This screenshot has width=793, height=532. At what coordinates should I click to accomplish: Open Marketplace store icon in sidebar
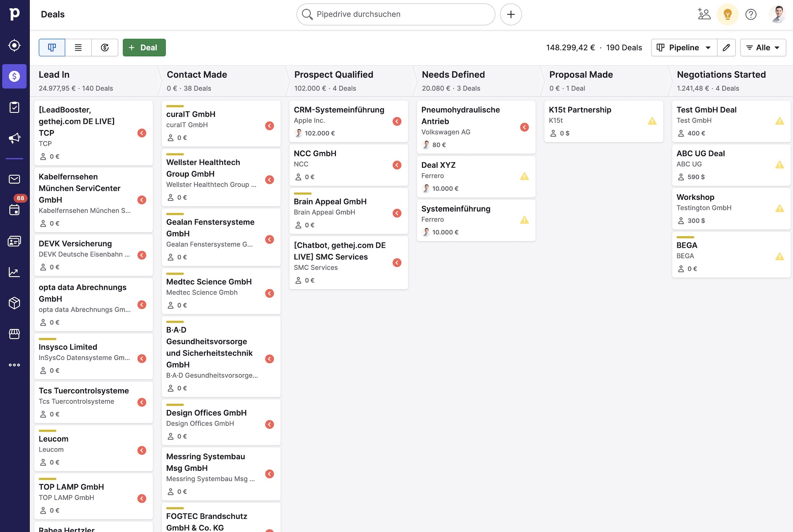coord(14,334)
